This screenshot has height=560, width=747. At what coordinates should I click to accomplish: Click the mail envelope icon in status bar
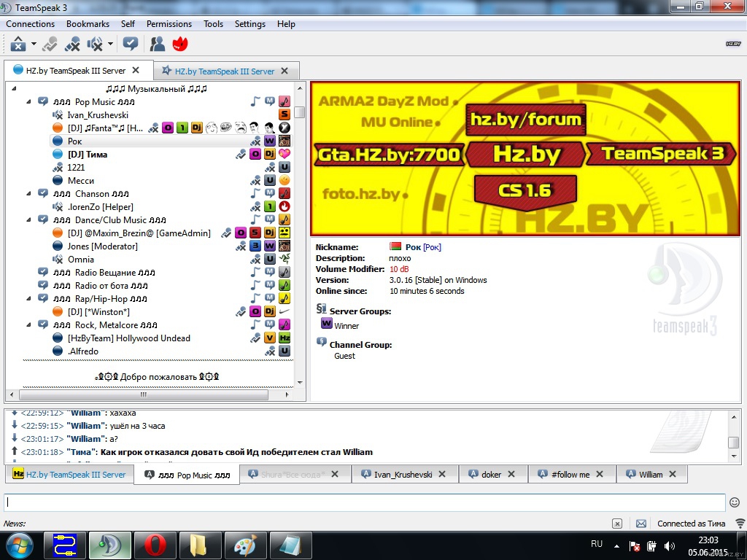(641, 524)
